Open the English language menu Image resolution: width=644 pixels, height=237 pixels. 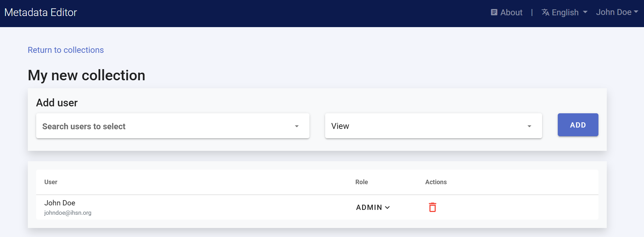tap(565, 13)
